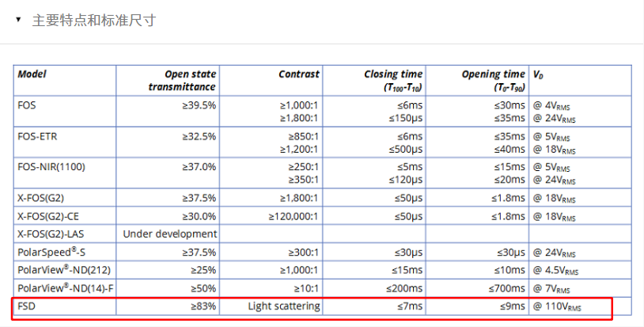Click the ≥25% transmittance value
The height and width of the screenshot is (327, 644).
[203, 270]
